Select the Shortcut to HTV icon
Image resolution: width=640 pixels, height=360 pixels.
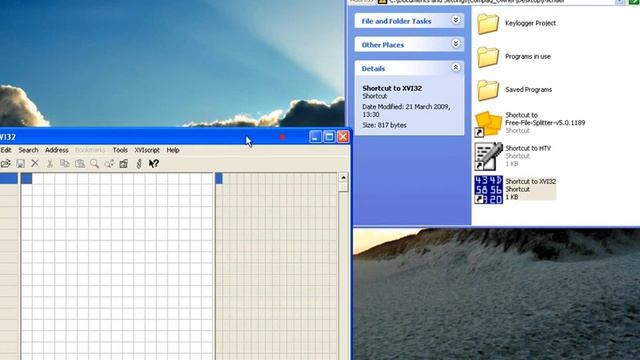tap(488, 156)
